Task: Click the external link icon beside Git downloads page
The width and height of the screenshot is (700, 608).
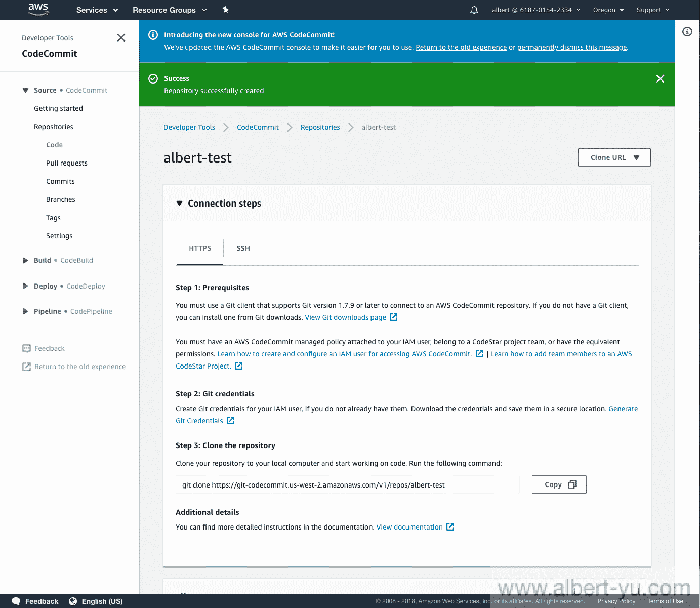Action: click(x=393, y=317)
